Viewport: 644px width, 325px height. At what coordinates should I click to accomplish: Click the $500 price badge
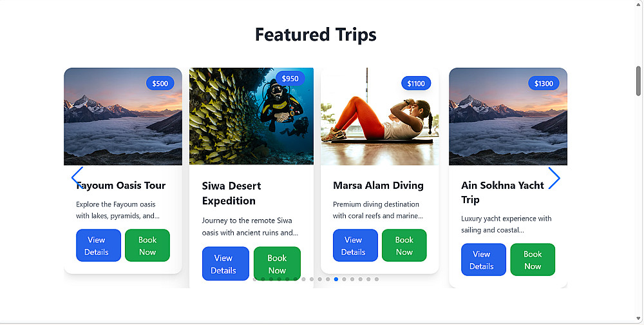coord(160,84)
